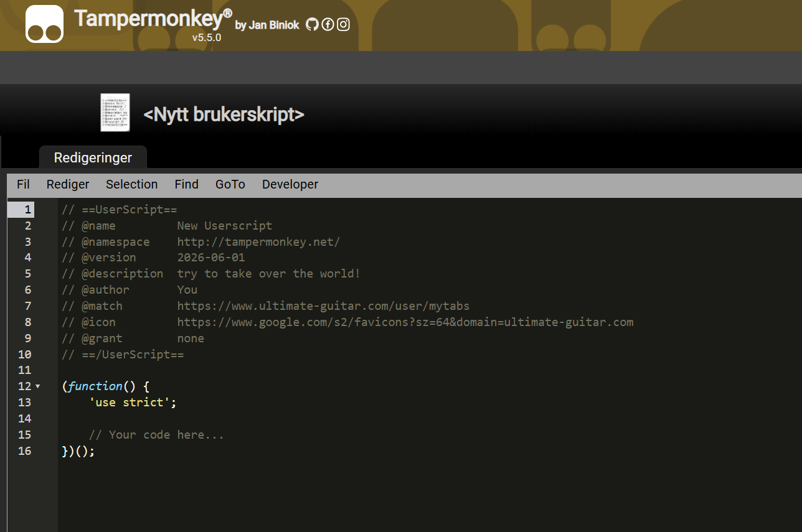
Task: Click the Tampermonkey title text
Action: [x=153, y=18]
